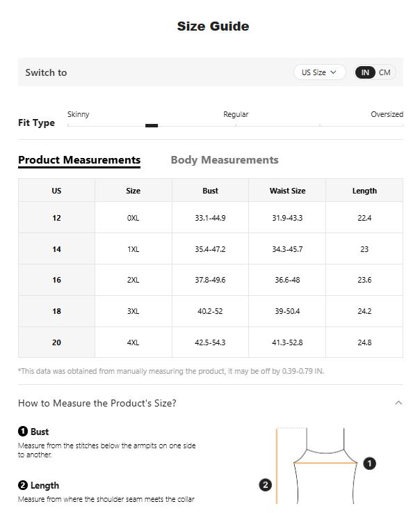The image size is (420, 513).
Task: Open the Body Measurements tab
Action: tap(225, 160)
